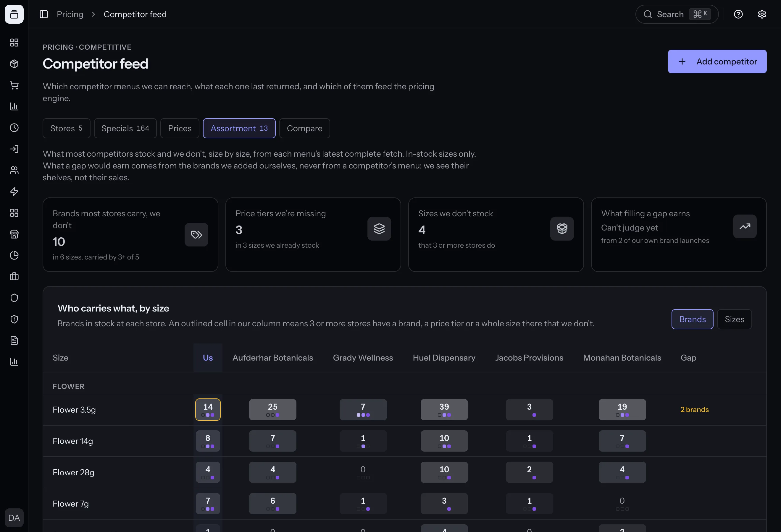Click the trending arrow icon on gap card
This screenshot has width=781, height=532.
745,226
